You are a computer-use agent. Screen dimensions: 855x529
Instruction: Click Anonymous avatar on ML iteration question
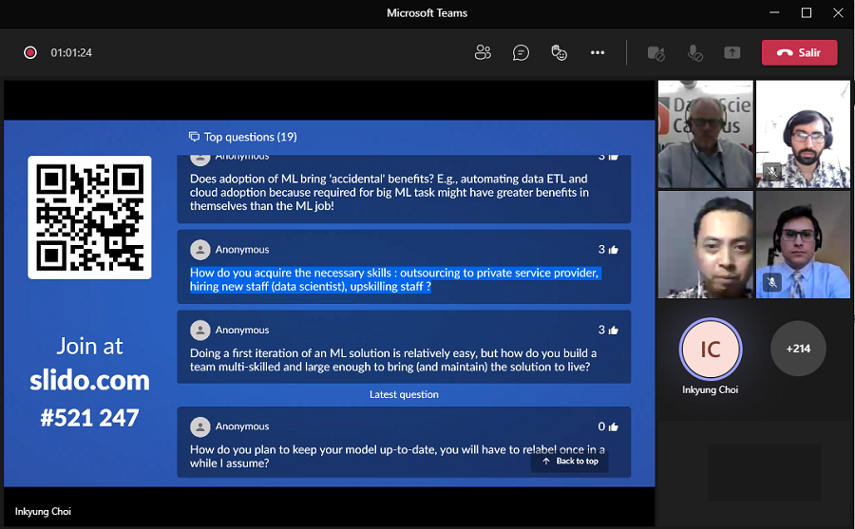[x=200, y=330]
